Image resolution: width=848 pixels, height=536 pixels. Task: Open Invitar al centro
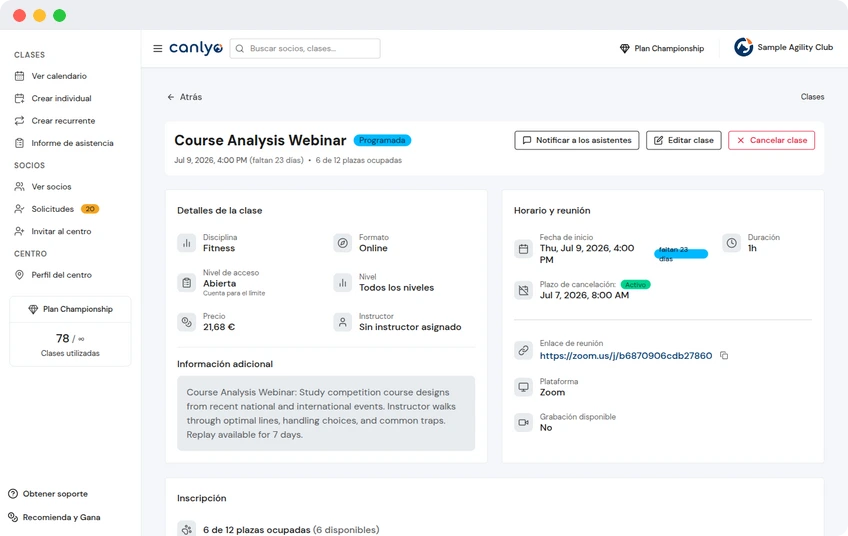[x=61, y=231]
